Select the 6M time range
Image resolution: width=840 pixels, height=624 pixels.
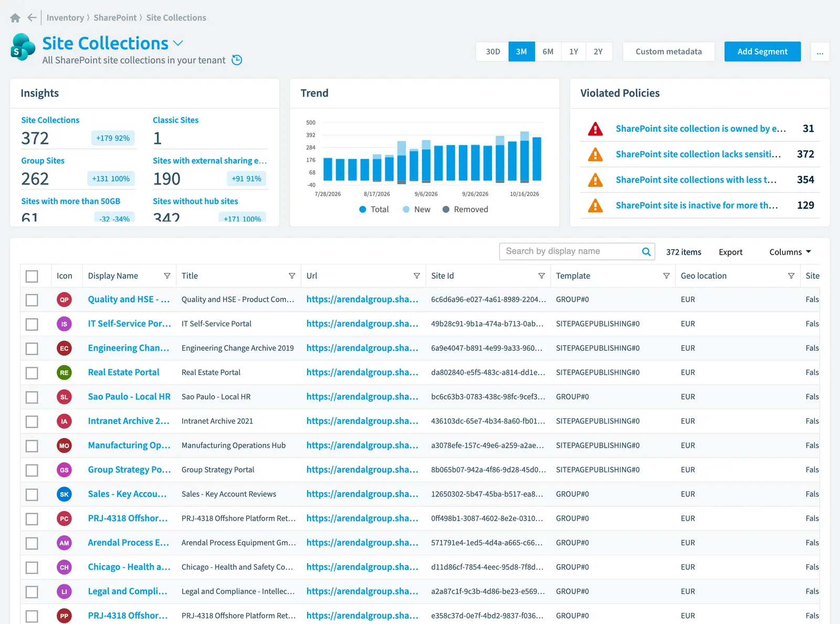pyautogui.click(x=548, y=51)
